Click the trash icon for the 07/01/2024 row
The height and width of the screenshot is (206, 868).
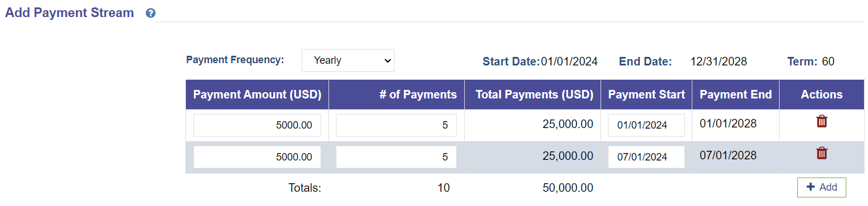pos(822,153)
